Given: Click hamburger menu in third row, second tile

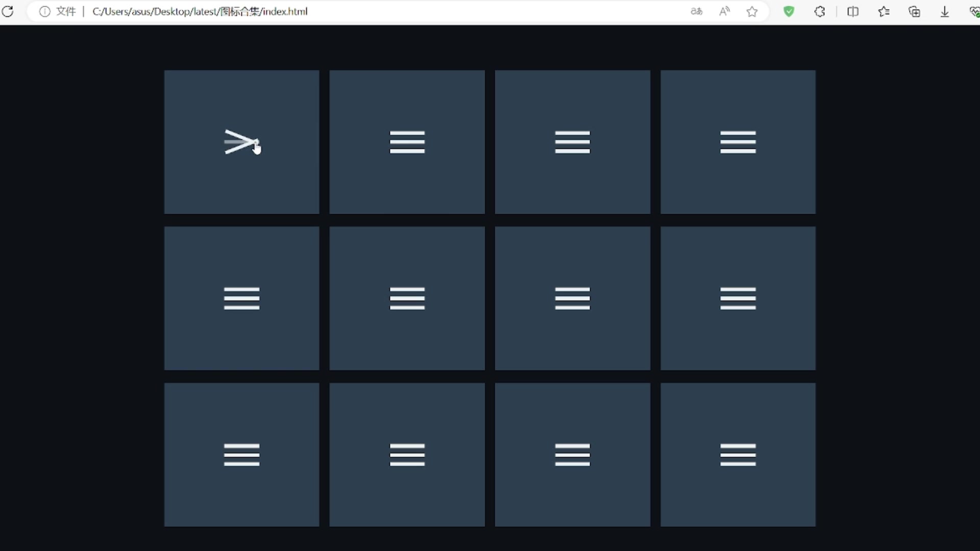Looking at the screenshot, I should click(x=407, y=455).
